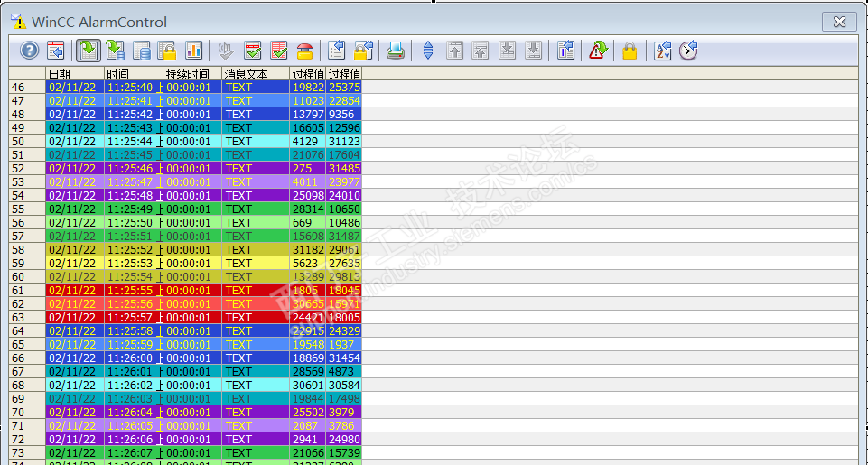Click process value 23977

[x=344, y=182]
